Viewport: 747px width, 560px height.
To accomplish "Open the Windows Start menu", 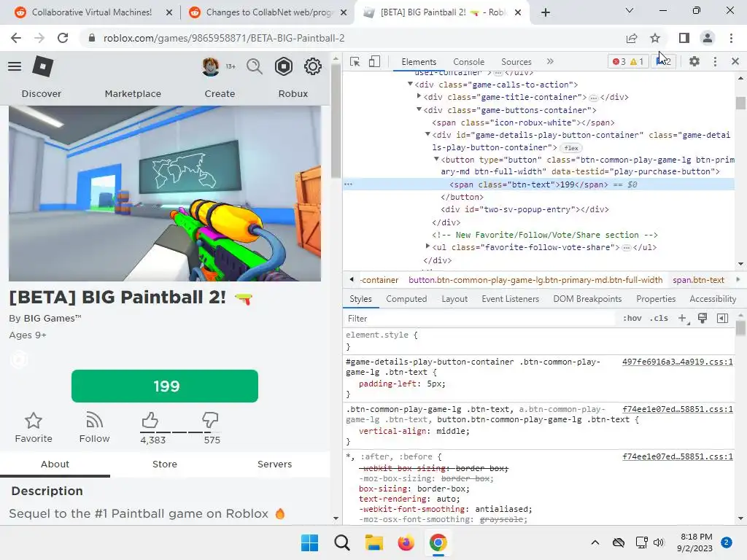I will click(x=309, y=542).
